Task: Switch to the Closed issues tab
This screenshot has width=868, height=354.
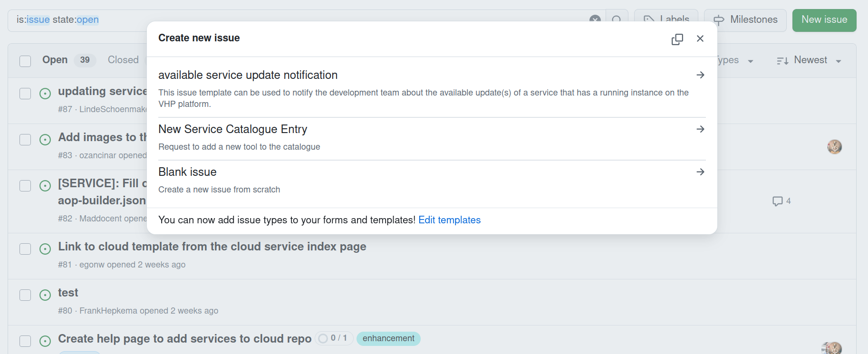Action: pos(123,60)
